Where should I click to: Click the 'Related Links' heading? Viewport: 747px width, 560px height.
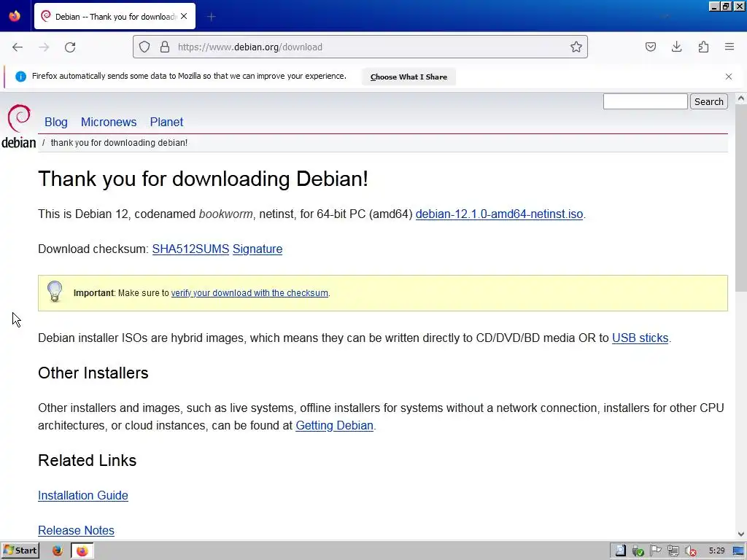(88, 461)
